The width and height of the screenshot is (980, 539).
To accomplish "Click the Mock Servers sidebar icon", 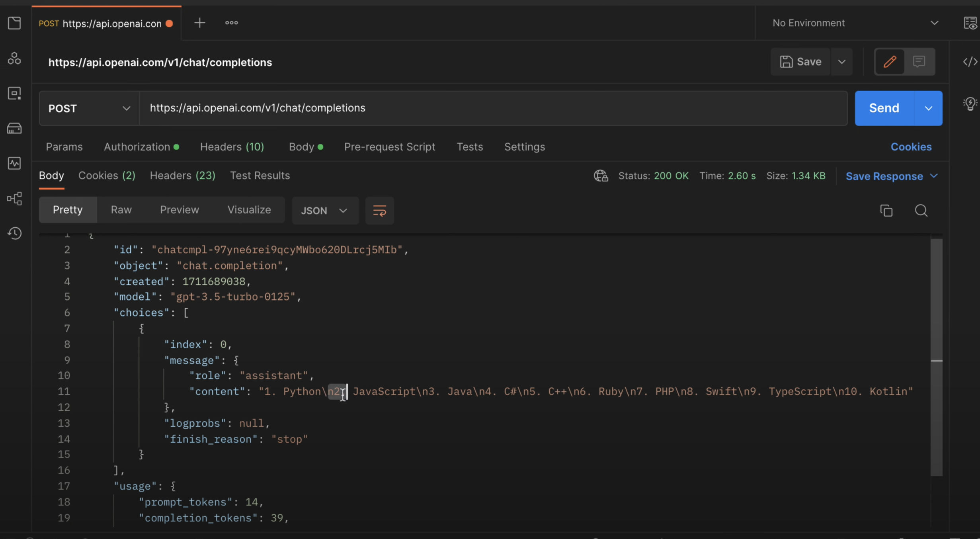I will (14, 128).
